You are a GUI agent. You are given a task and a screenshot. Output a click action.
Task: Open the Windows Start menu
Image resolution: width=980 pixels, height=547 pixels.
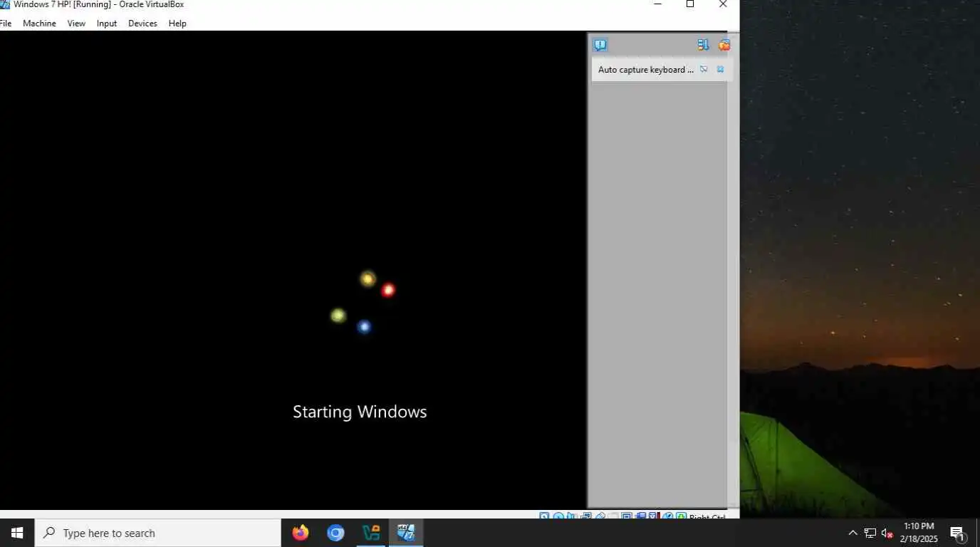(x=17, y=533)
